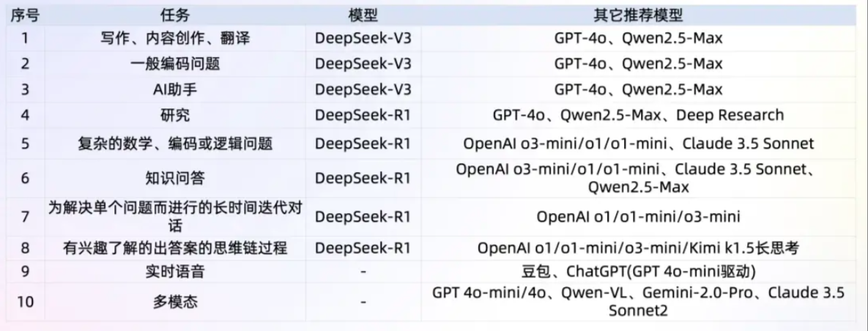Click the 任务 column header

(176, 15)
